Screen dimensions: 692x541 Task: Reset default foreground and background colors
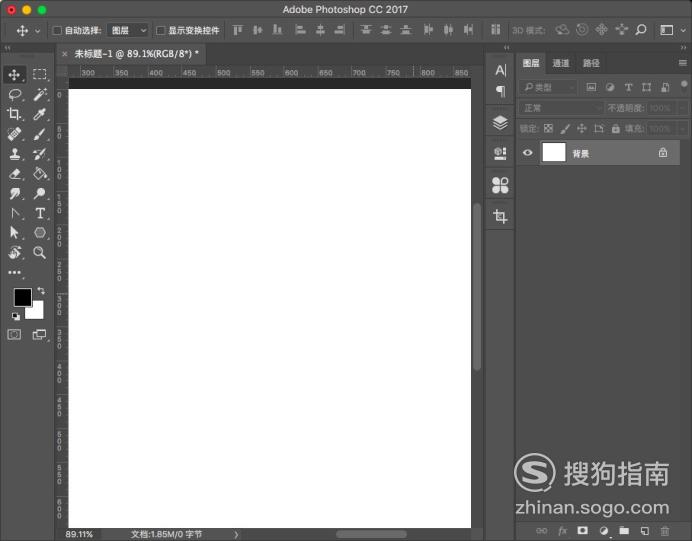16,316
